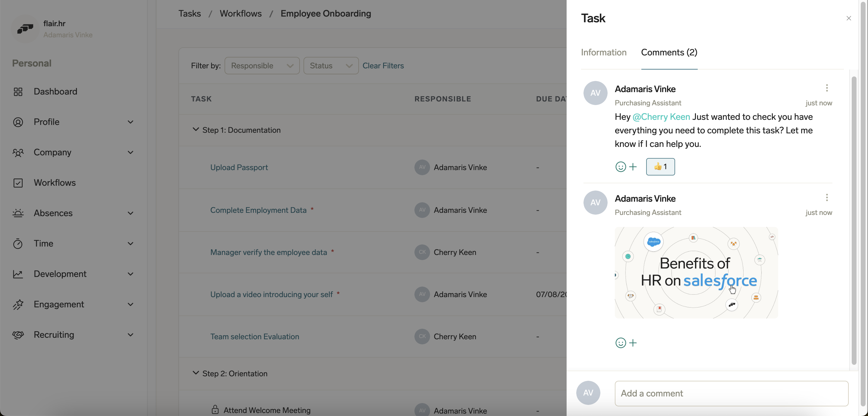Viewport: 868px width, 416px height.
Task: Switch to the Information tab
Action: pos(603,52)
